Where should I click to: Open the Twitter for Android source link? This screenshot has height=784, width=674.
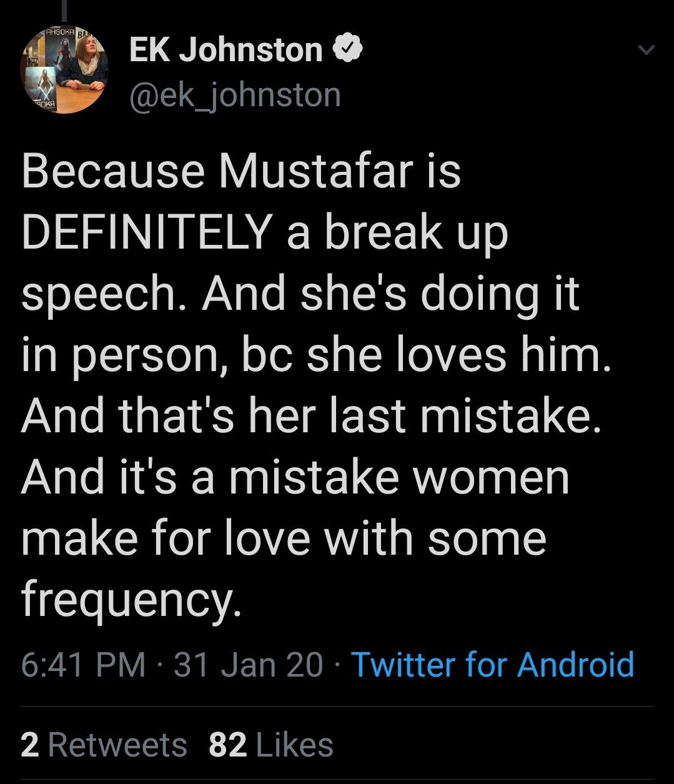click(493, 663)
